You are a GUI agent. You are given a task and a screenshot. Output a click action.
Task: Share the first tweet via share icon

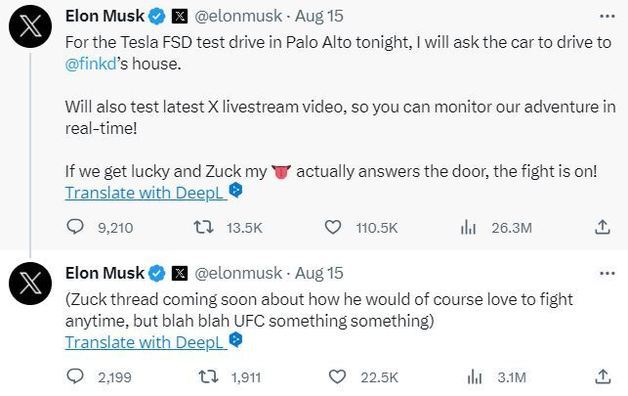coord(602,227)
